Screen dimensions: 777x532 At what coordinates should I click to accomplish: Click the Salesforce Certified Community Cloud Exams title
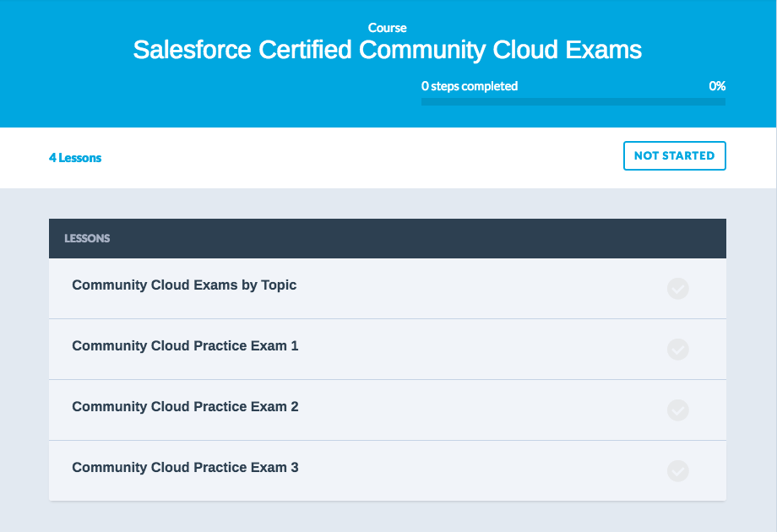pyautogui.click(x=388, y=50)
